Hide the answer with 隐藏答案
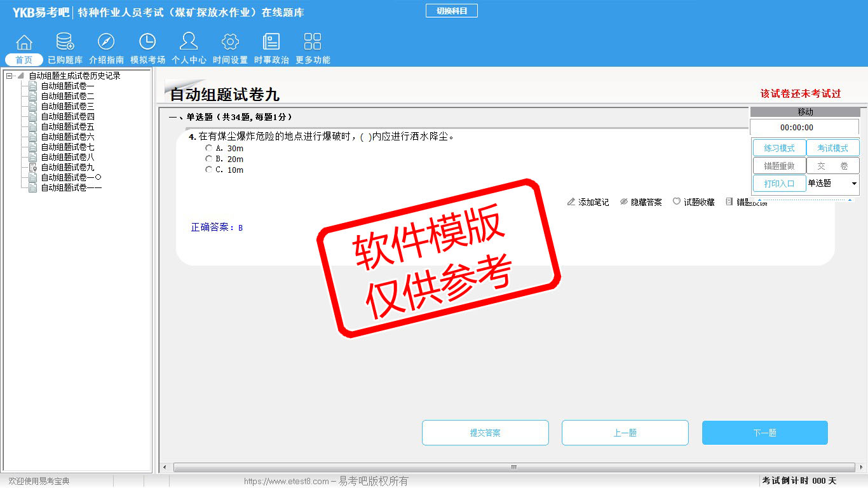868x488 pixels. click(x=641, y=202)
